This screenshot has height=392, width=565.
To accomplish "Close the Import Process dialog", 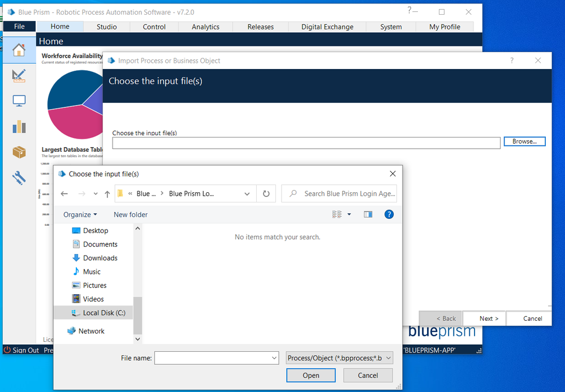I will [x=538, y=61].
